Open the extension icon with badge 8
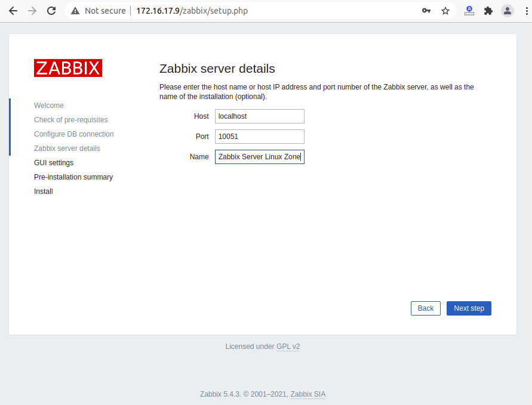 click(469, 11)
